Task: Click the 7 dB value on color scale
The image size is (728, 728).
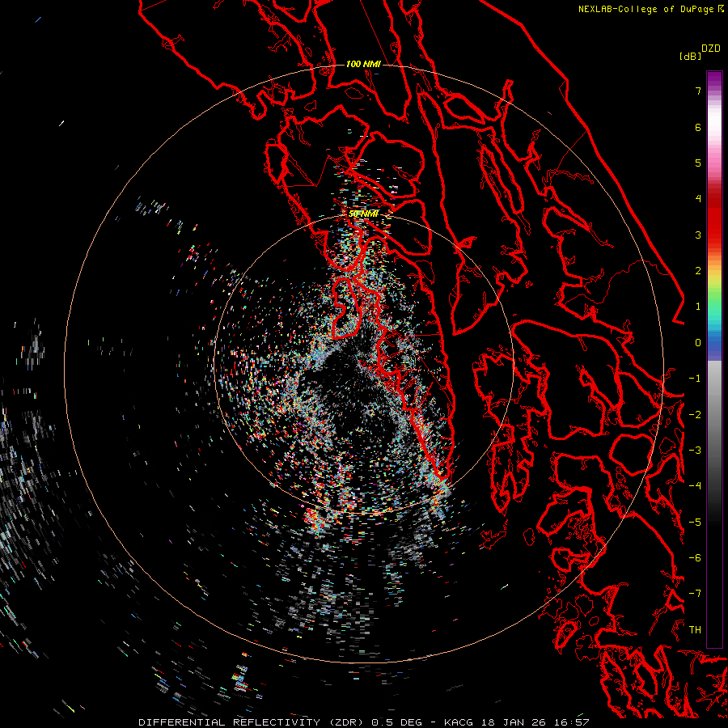Action: click(698, 91)
